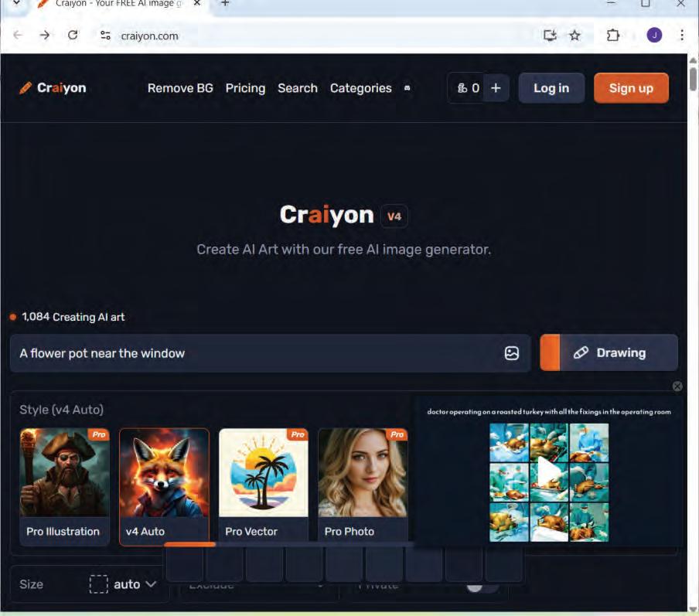Select Pro Photo style
Viewport: 699px width, 616px height.
(x=363, y=487)
